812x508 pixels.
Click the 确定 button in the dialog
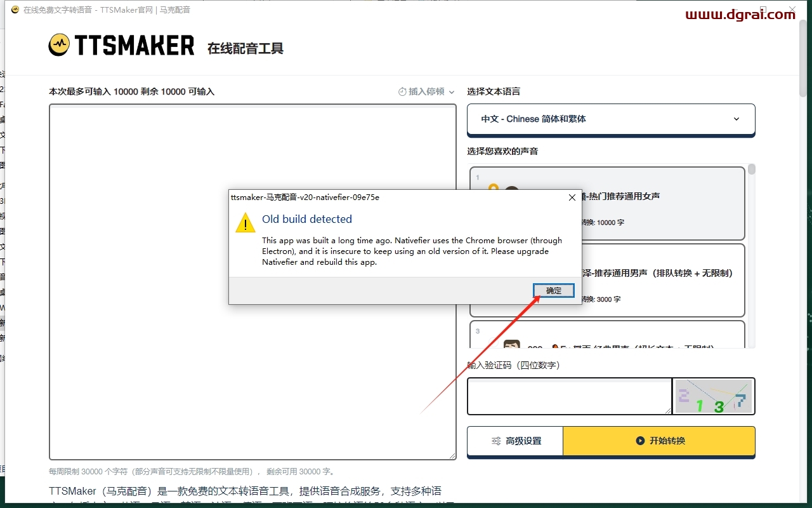click(x=553, y=290)
